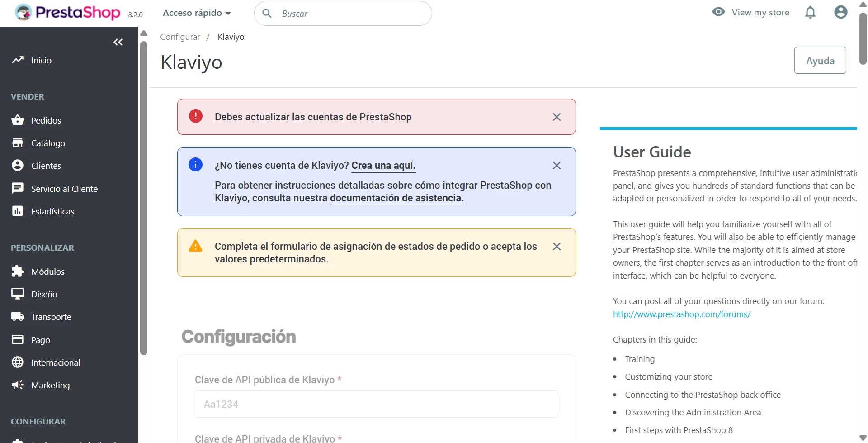Viewport: 868px width, 443px height.
Task: Open the user profile avatar menu
Action: pos(840,12)
